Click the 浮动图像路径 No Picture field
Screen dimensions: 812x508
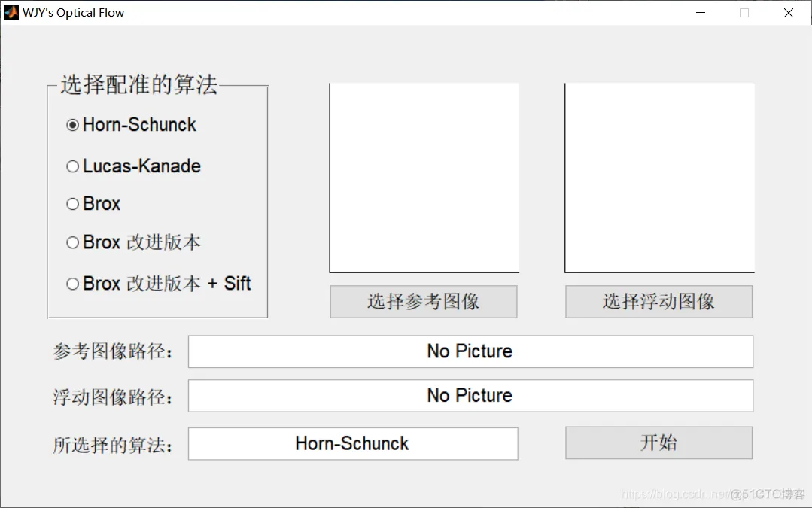click(x=470, y=395)
